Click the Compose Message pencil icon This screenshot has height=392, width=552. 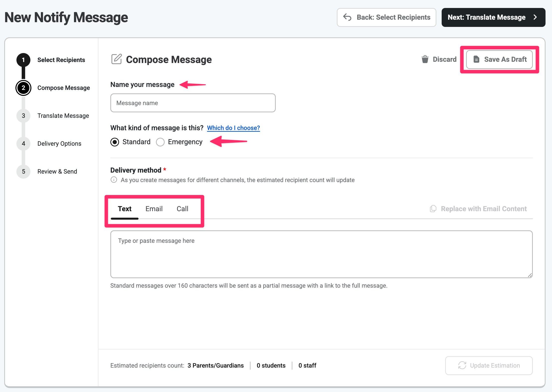[116, 59]
